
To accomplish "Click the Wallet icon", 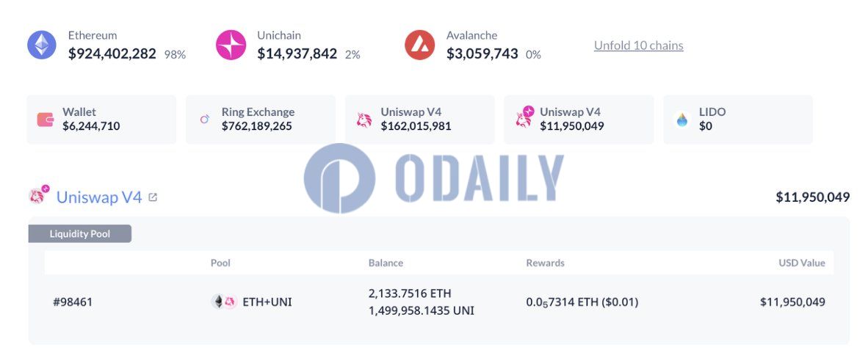I will click(46, 120).
